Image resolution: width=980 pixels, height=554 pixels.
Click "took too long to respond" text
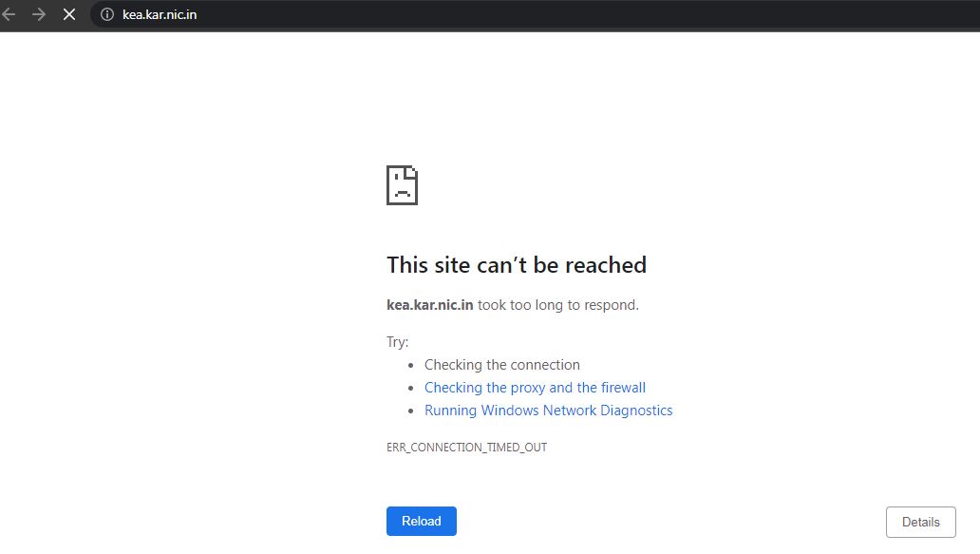point(558,305)
